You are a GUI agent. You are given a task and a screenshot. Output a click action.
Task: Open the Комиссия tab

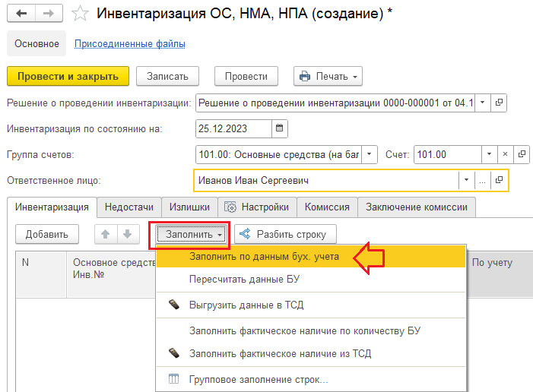click(x=327, y=207)
